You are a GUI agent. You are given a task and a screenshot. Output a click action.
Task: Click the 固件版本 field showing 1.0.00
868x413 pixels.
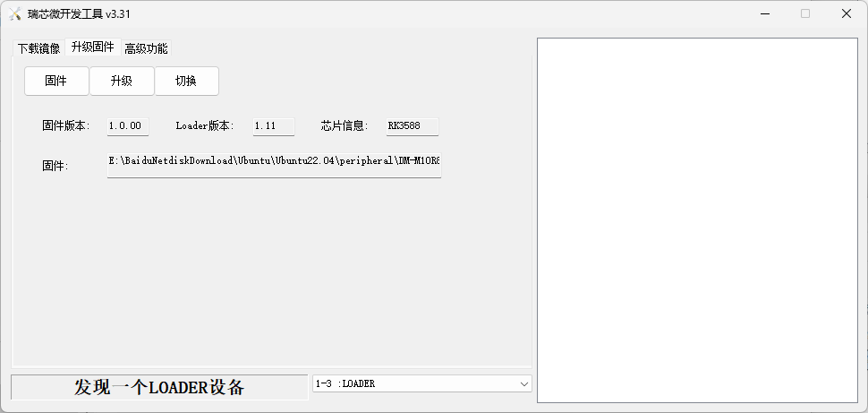(x=128, y=126)
